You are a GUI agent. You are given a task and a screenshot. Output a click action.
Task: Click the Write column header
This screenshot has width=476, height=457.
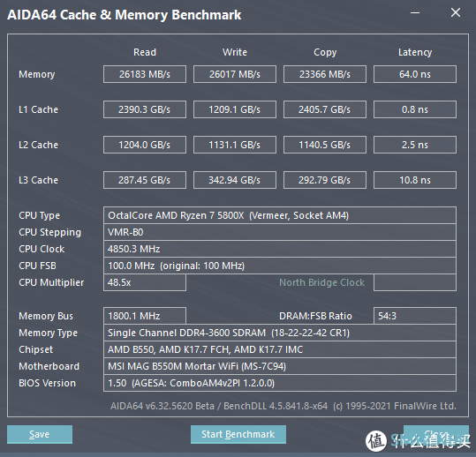(x=235, y=52)
